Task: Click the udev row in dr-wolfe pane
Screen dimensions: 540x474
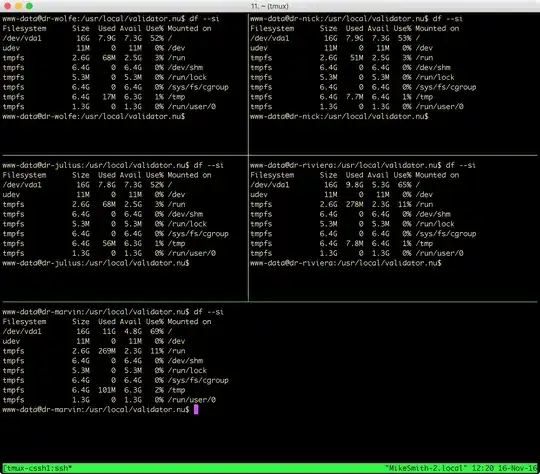Action: (94, 48)
